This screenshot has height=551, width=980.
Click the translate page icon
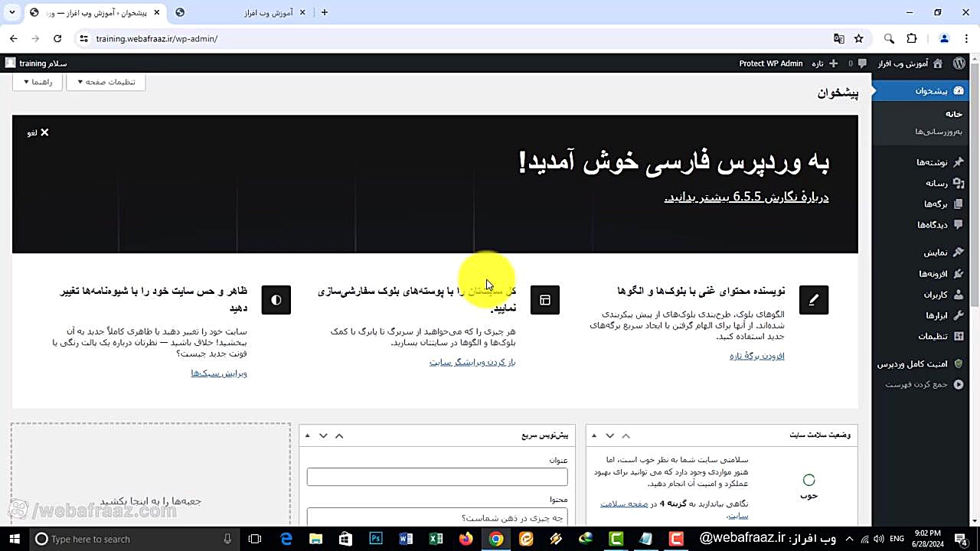(839, 38)
